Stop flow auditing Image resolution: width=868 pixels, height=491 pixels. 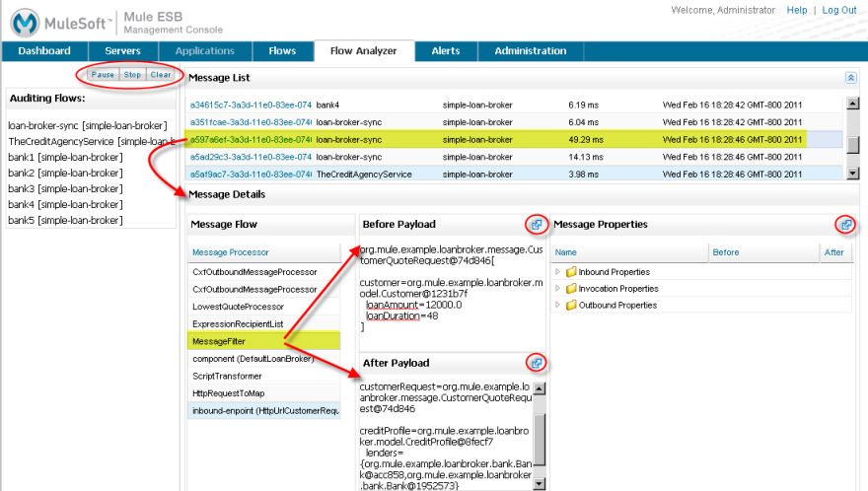pos(132,75)
